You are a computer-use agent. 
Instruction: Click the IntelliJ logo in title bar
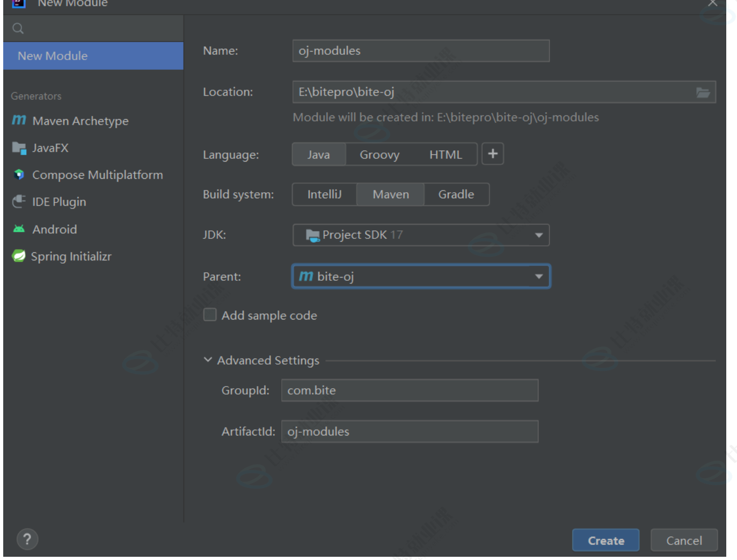click(x=19, y=3)
